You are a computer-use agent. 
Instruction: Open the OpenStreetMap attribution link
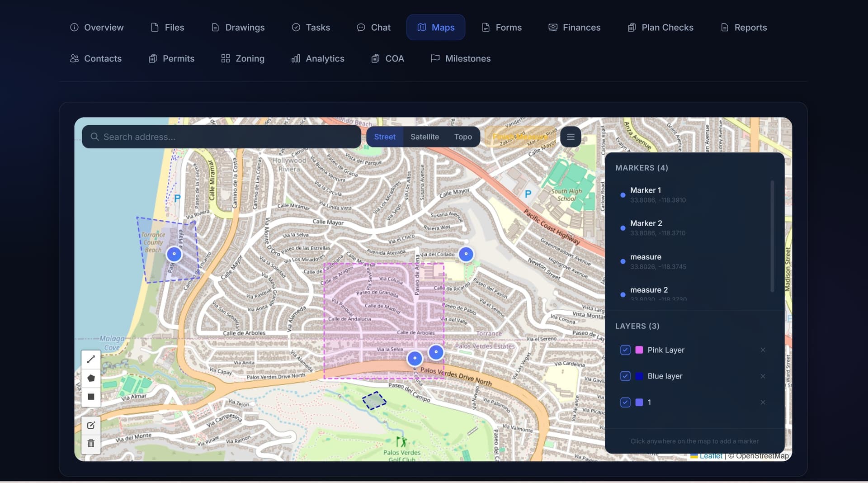click(762, 456)
